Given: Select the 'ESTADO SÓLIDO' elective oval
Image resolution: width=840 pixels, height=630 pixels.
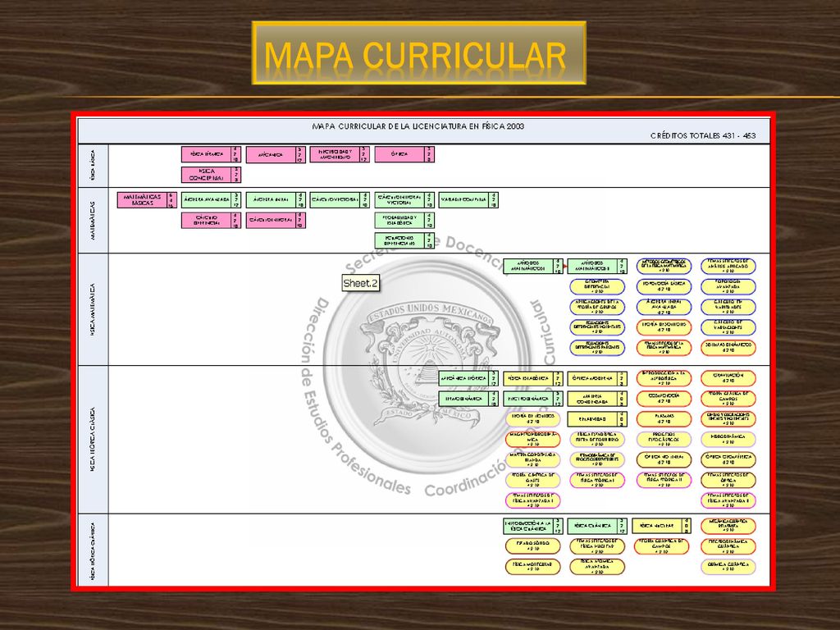Looking at the screenshot, I should click(532, 546).
